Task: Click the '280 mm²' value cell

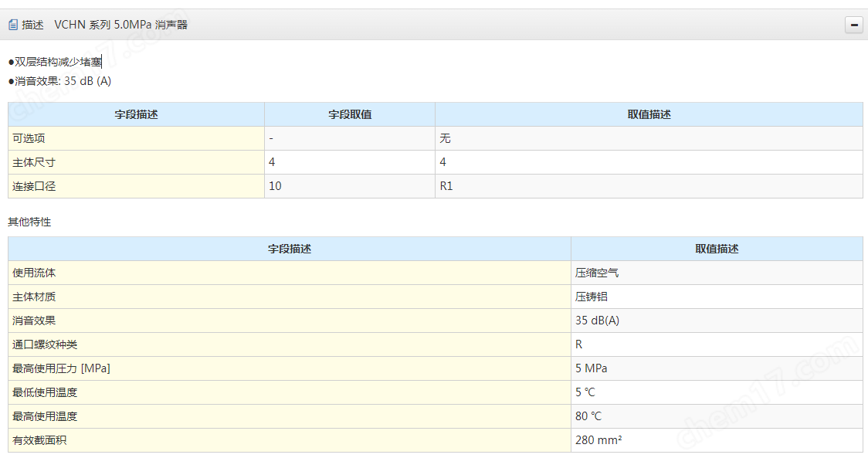Action: click(717, 440)
